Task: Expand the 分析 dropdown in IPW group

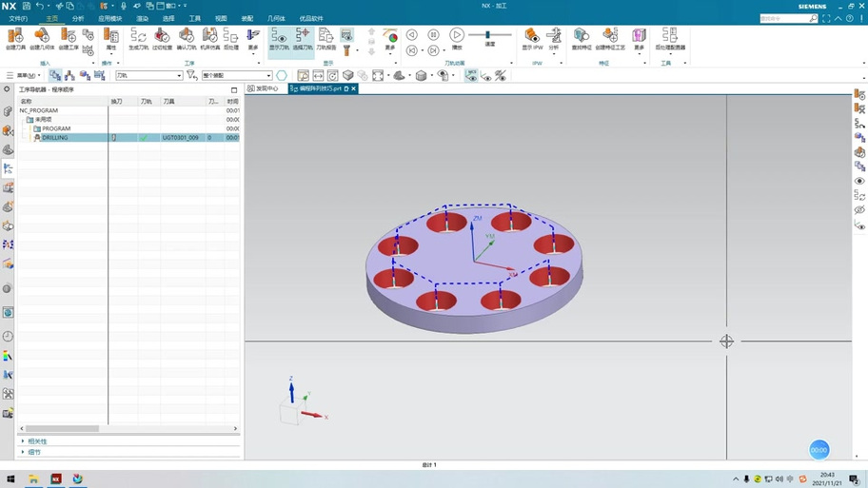Action: pos(554,40)
